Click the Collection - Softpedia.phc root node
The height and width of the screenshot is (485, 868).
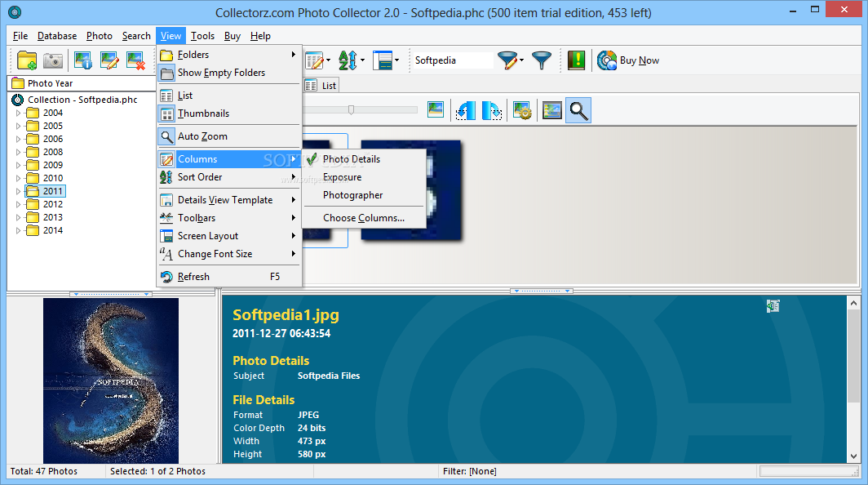(x=82, y=100)
